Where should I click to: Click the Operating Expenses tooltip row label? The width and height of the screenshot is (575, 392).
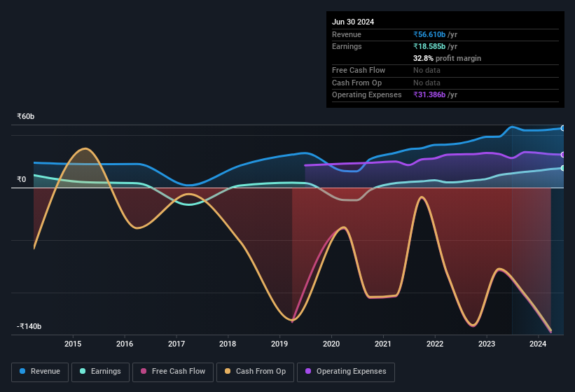367,95
